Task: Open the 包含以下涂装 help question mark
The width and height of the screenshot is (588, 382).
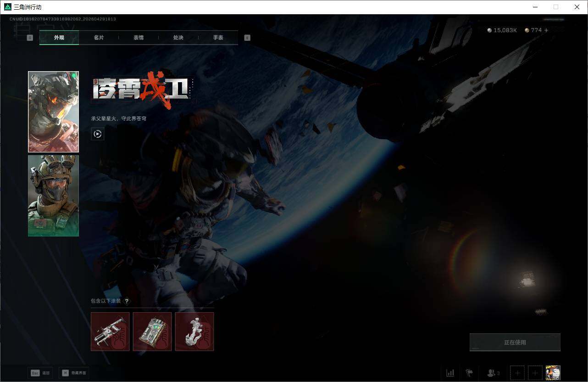Action: [x=127, y=301]
